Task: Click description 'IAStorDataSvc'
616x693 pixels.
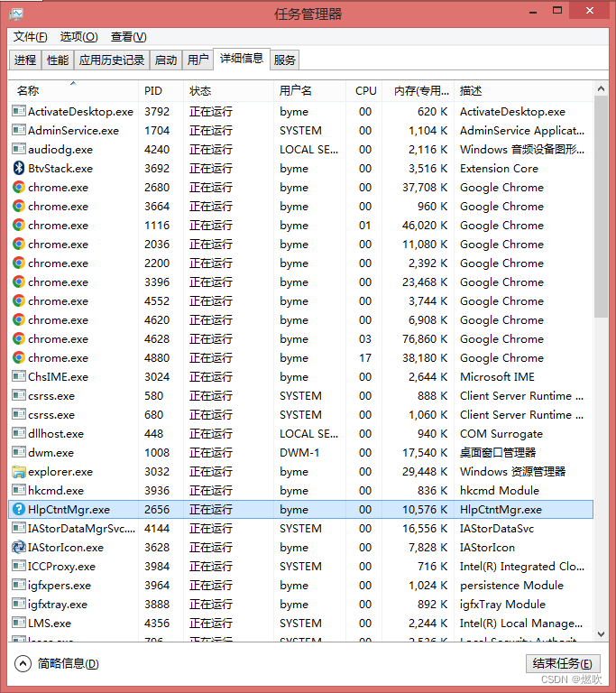Action: 497,528
